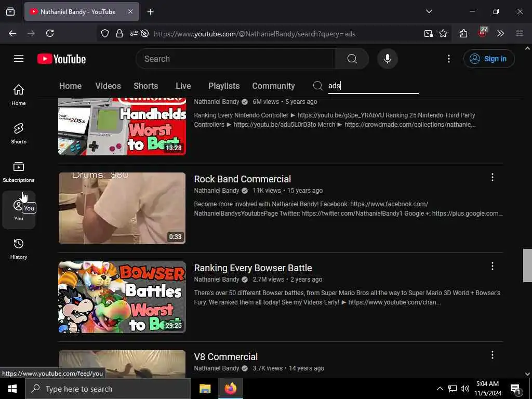Open Windows Start menu
Image resolution: width=532 pixels, height=399 pixels.
click(12, 389)
